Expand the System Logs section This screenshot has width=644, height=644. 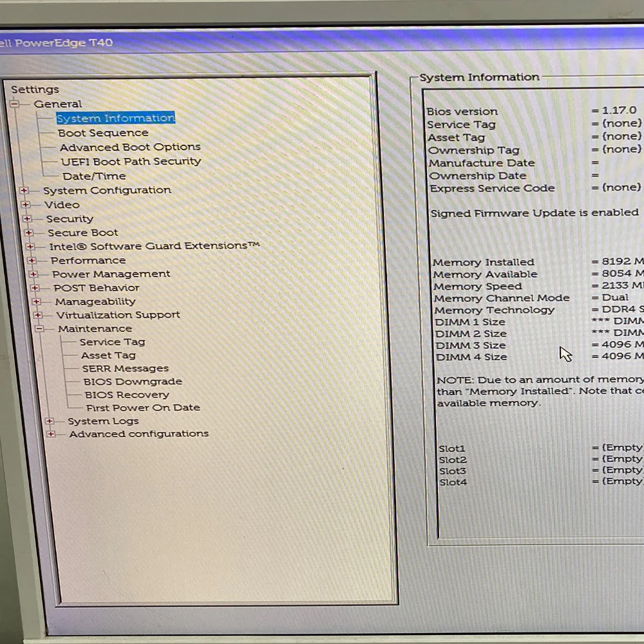[50, 421]
